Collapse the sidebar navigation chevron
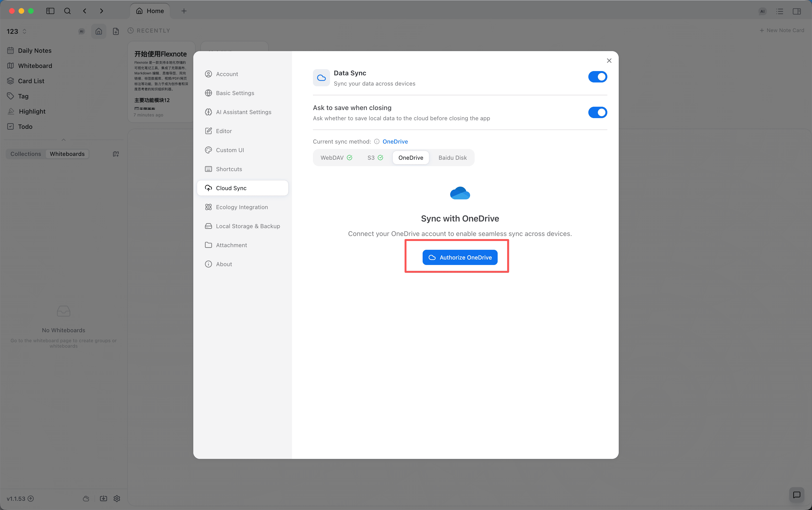Image resolution: width=812 pixels, height=510 pixels. [x=64, y=140]
